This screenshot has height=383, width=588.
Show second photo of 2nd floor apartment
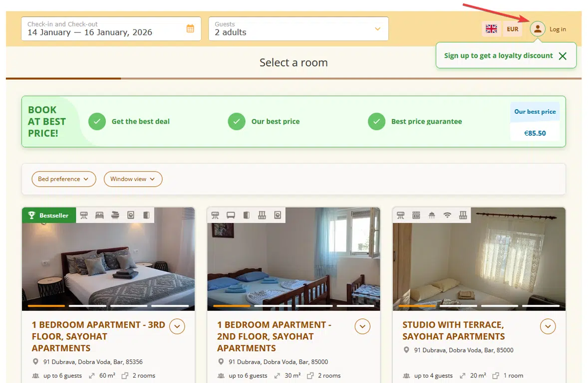[x=273, y=306]
